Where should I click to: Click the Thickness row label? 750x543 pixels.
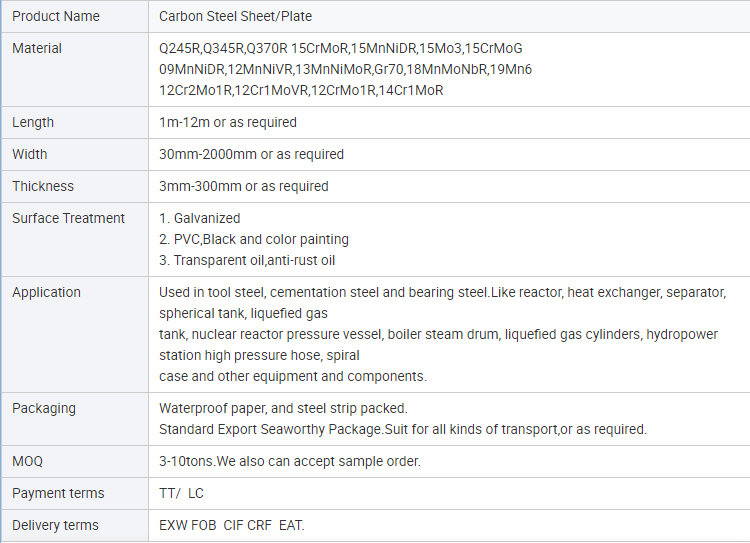pyautogui.click(x=43, y=186)
